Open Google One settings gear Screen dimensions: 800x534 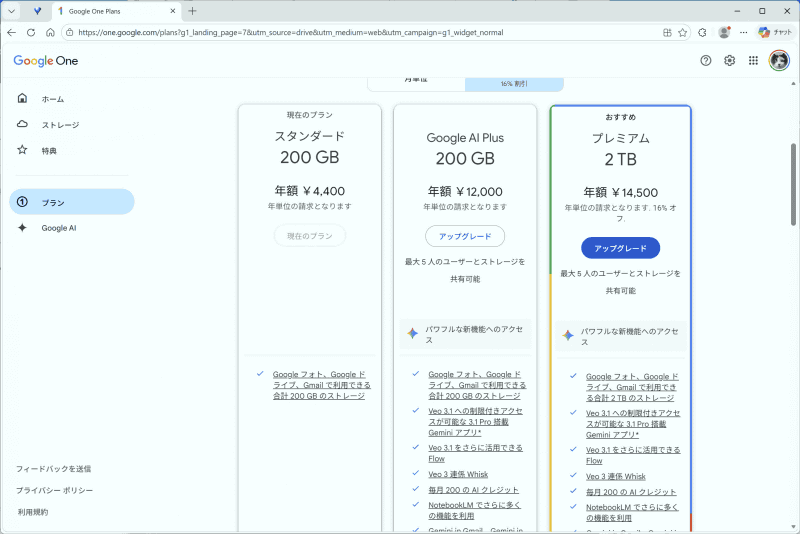pos(730,61)
